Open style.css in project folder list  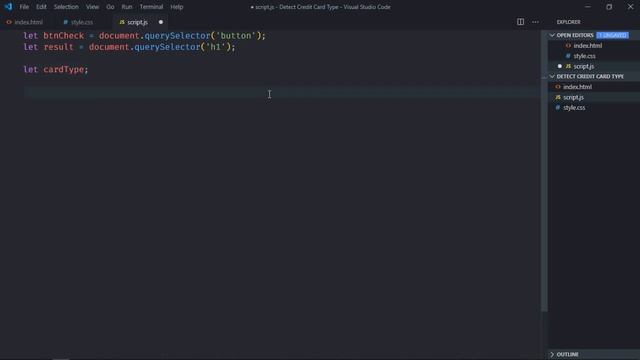574,108
